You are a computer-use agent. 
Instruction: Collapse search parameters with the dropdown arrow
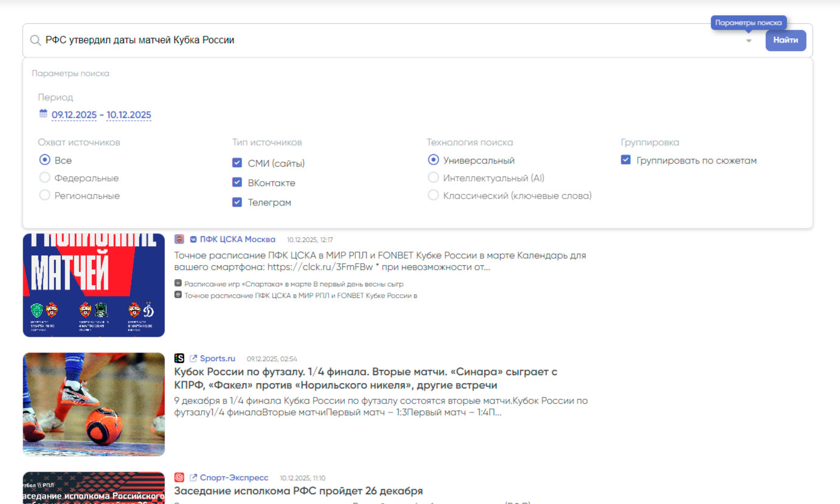click(749, 41)
